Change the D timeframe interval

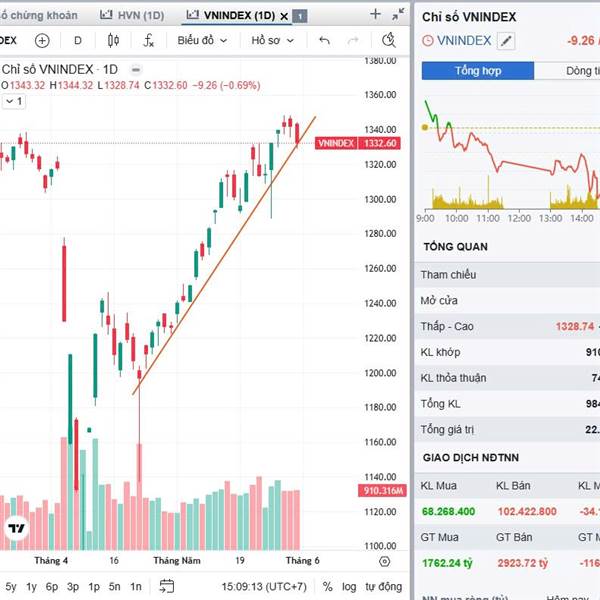click(x=78, y=41)
